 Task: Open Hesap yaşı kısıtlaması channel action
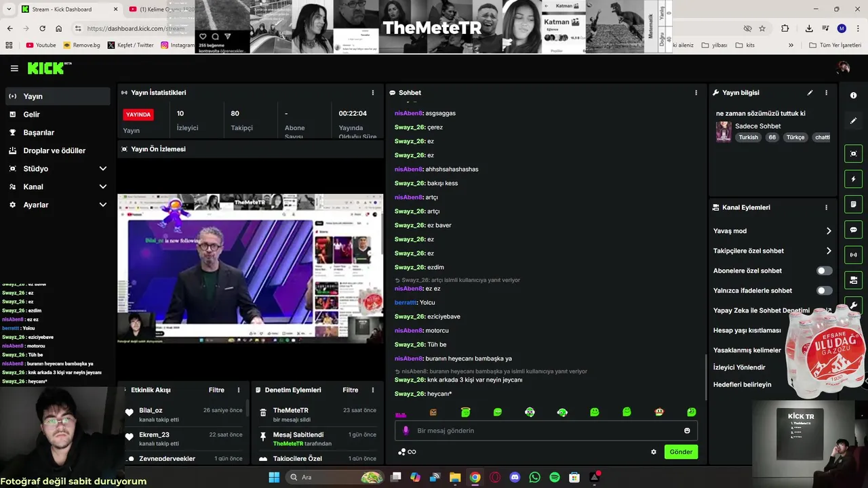747,331
